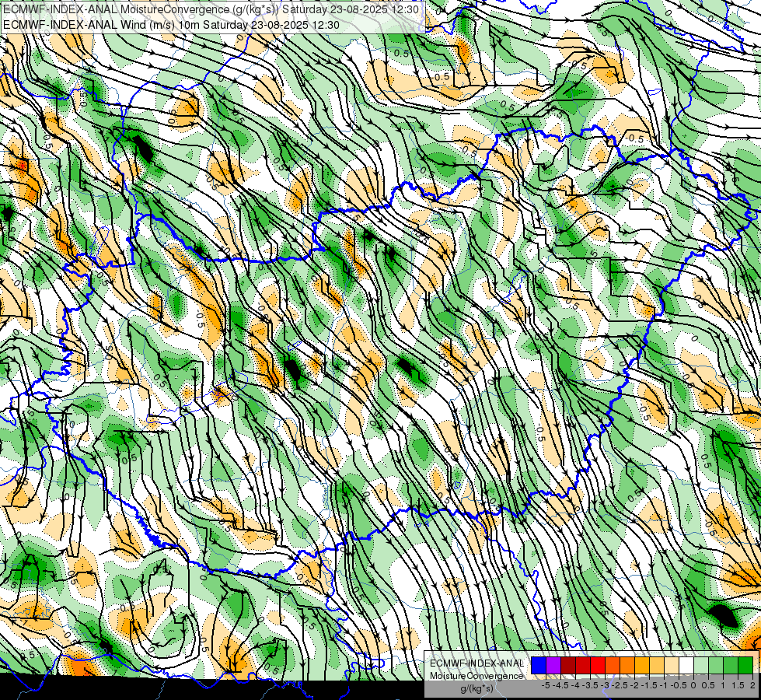Select the white swatch between -0.5 and 0
This screenshot has width=761, height=700.
coord(686,666)
